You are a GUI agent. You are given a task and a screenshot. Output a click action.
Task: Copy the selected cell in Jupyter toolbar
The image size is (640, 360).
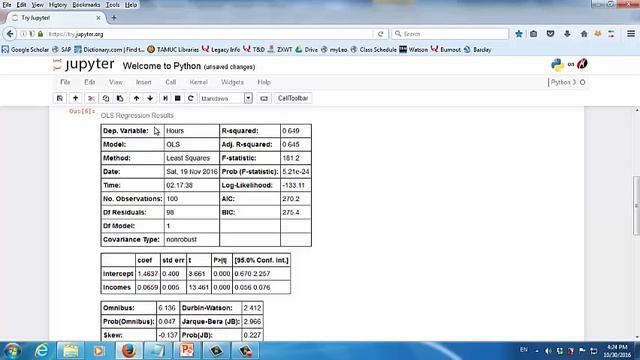[x=106, y=98]
